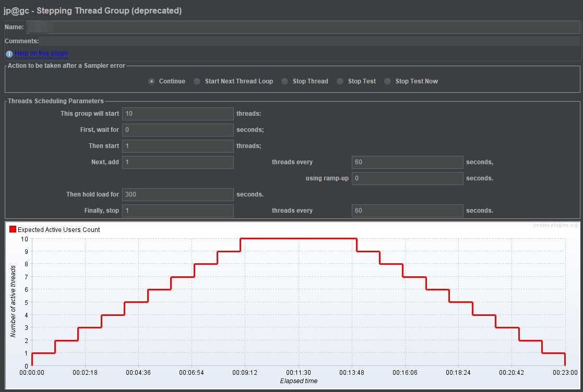Focus the 'threads every' field on the Next, add row
Viewport: 583px width, 392px height.
pyautogui.click(x=407, y=162)
